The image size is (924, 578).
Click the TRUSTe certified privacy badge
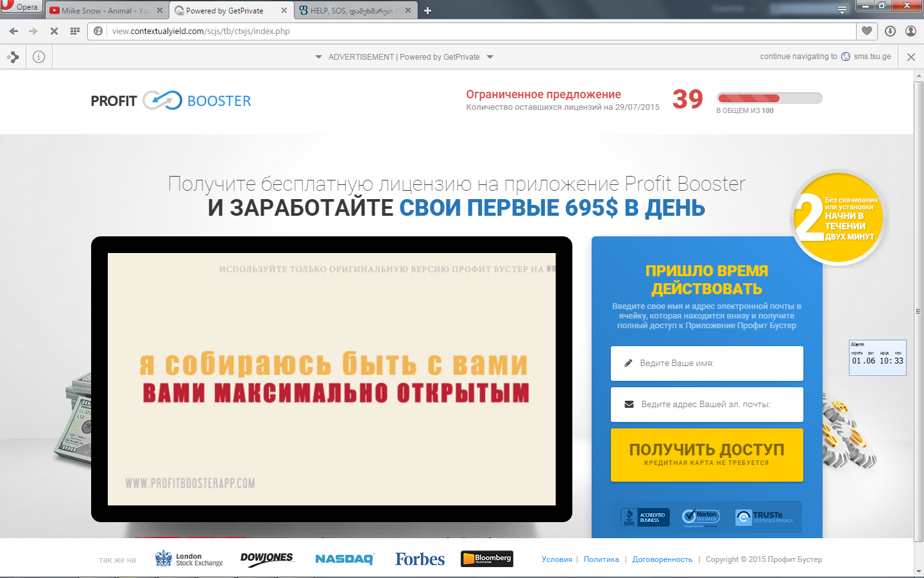point(765,517)
